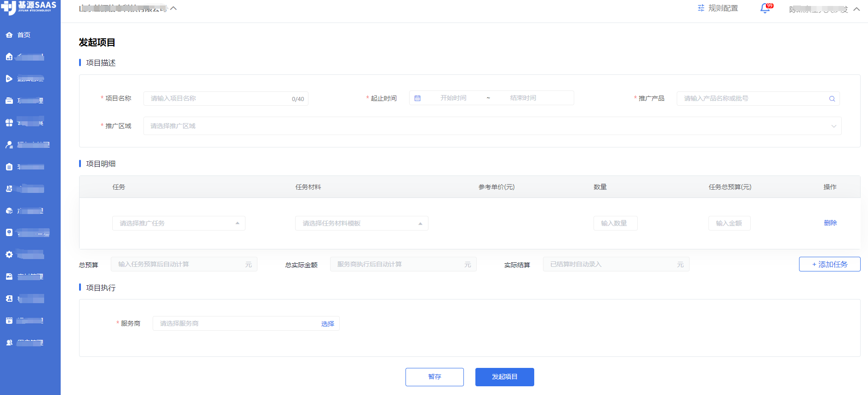Open 规则配置 settings
Viewport: 868px width, 395px height.
click(x=718, y=8)
